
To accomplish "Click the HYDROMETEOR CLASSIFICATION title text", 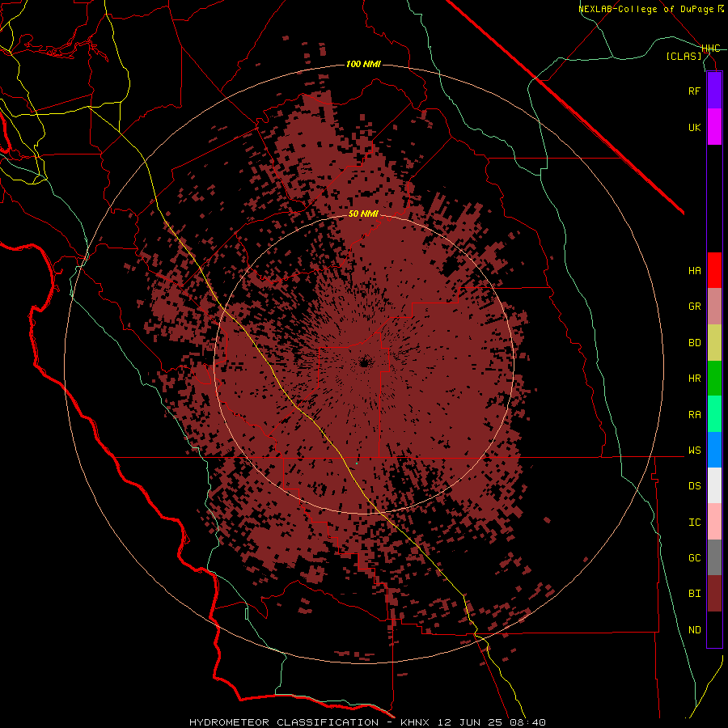I will (x=284, y=722).
